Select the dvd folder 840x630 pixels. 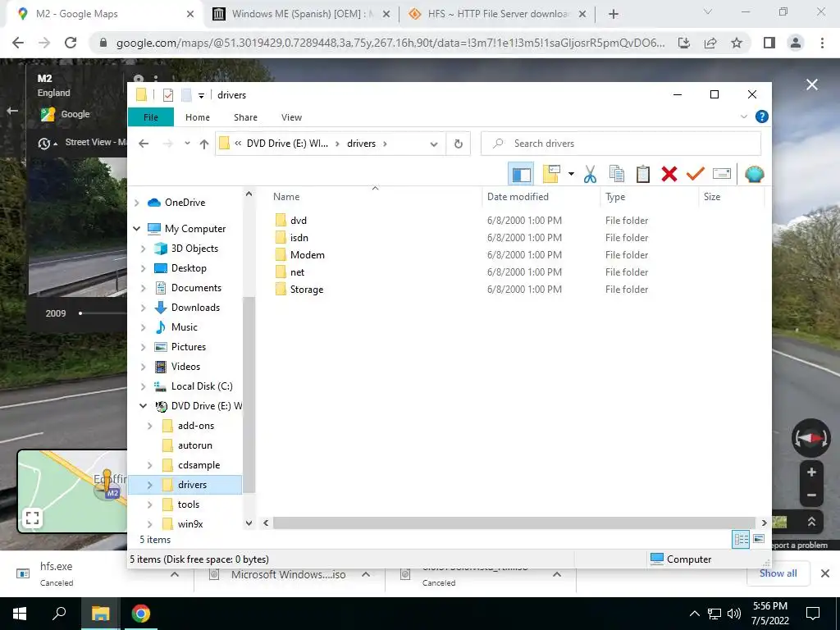pos(299,220)
